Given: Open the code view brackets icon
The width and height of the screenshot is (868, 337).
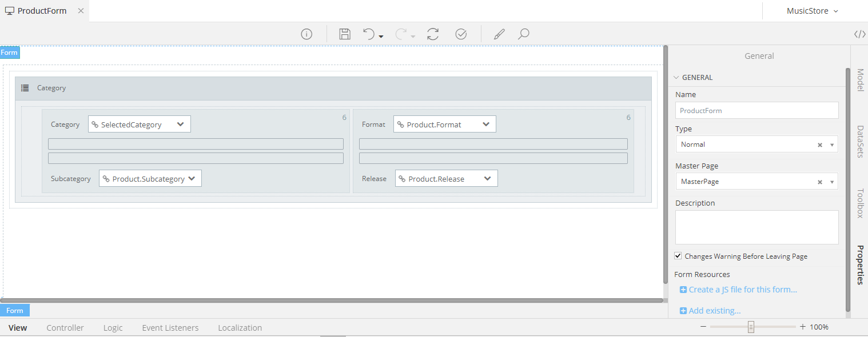Looking at the screenshot, I should 859,34.
